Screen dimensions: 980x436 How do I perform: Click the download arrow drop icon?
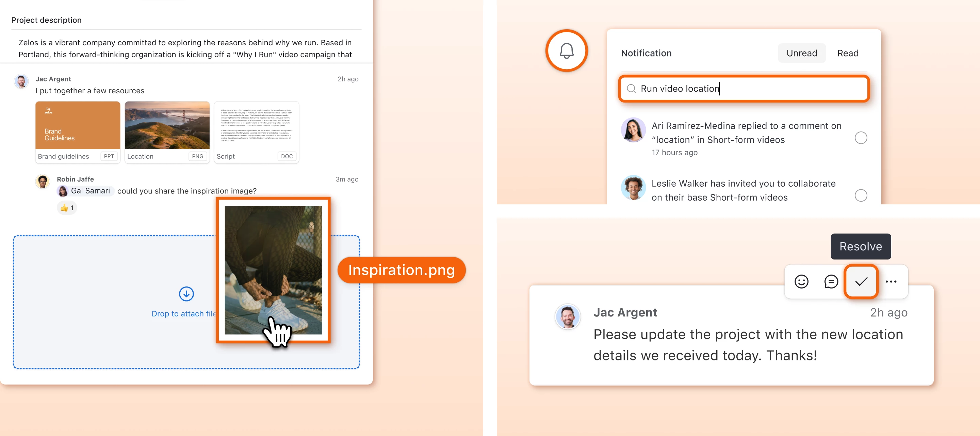(186, 294)
